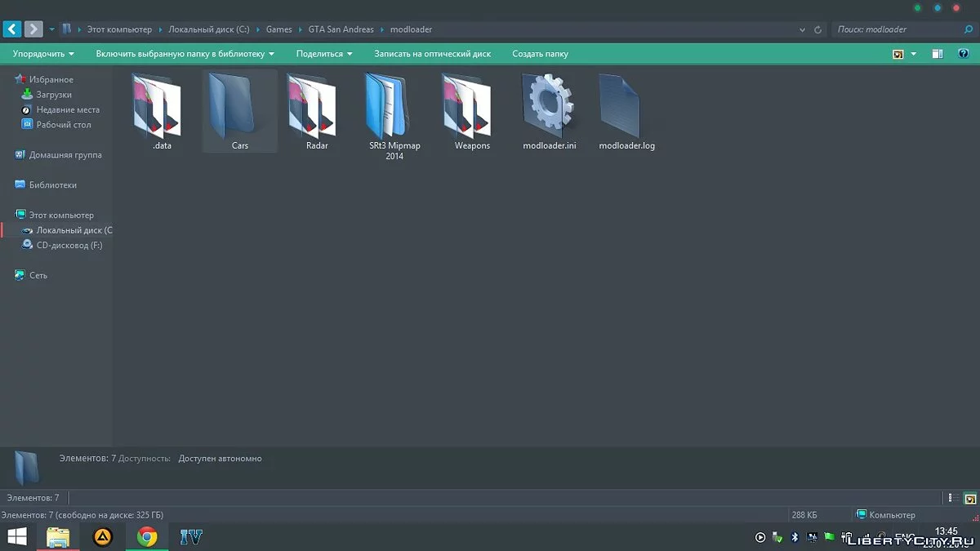Expand the arrow after 'Games' breadcrumb
The width and height of the screenshot is (980, 551).
click(300, 29)
